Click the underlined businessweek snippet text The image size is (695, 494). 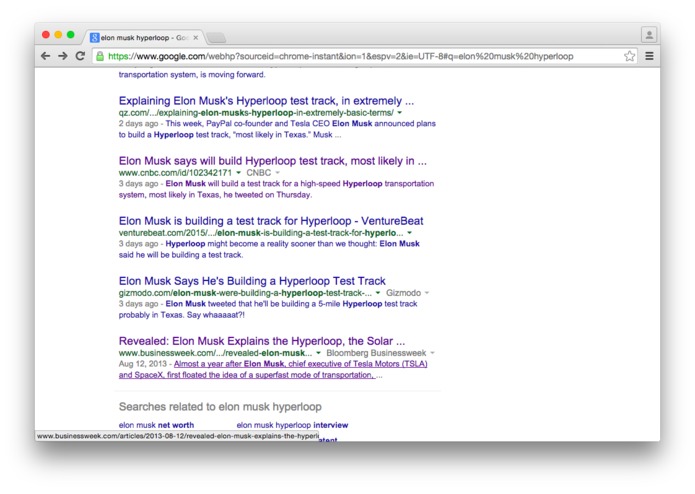pos(273,370)
